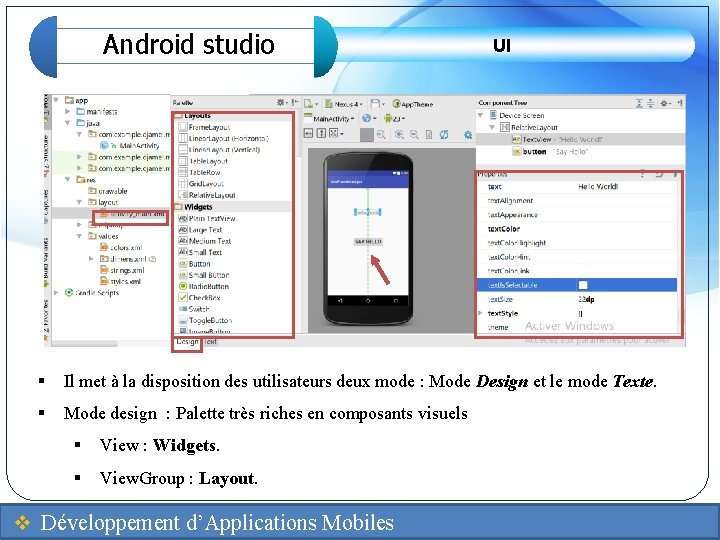Collapse the res folder

coord(68,180)
